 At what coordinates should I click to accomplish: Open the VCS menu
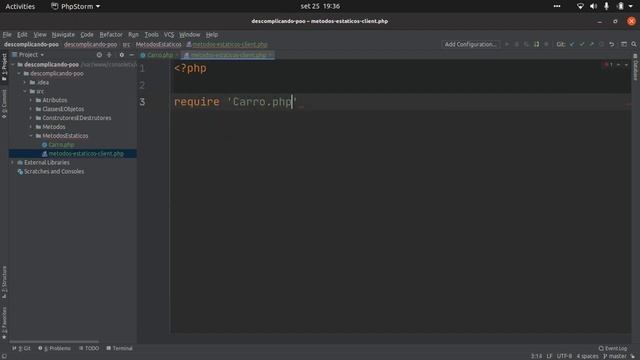point(169,35)
